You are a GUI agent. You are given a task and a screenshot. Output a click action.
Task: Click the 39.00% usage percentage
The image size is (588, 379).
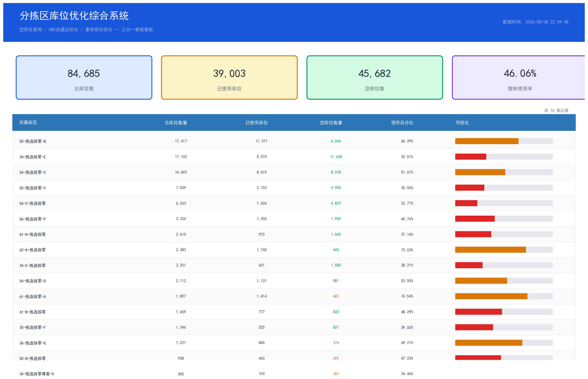[x=407, y=327]
